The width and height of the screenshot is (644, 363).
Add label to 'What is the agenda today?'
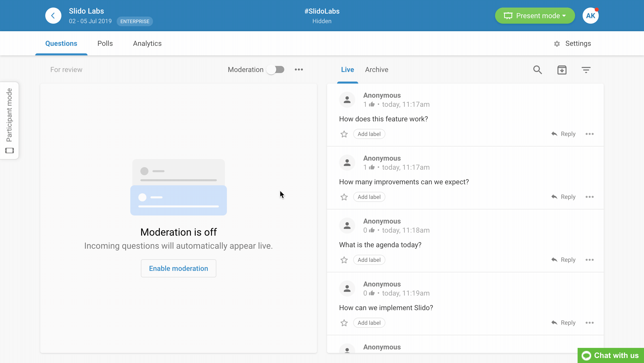(369, 260)
